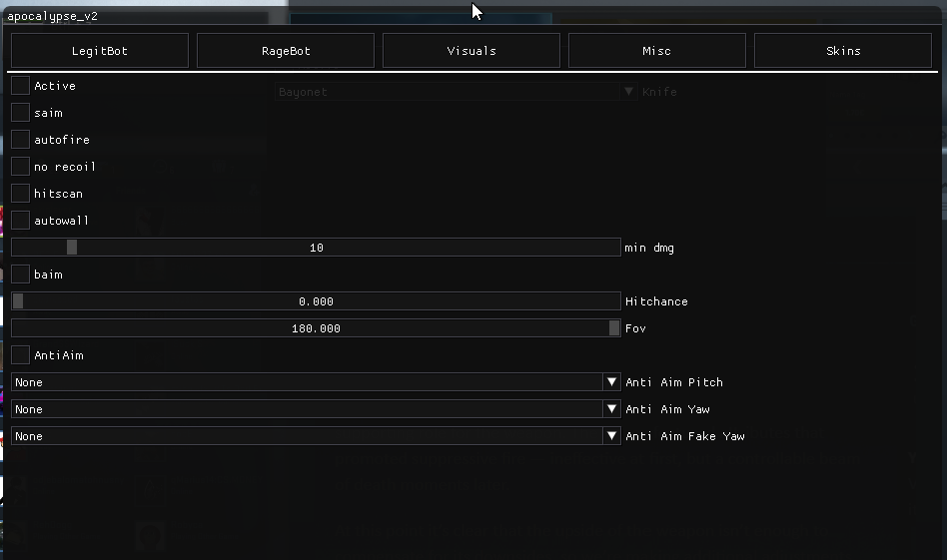Expand the Anti Aim Yaw combo box

pyautogui.click(x=316, y=409)
